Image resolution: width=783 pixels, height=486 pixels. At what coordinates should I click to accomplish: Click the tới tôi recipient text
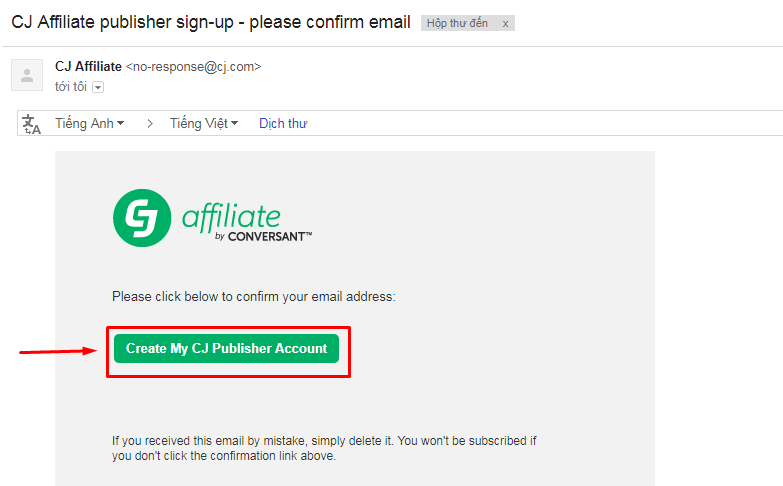coord(70,87)
